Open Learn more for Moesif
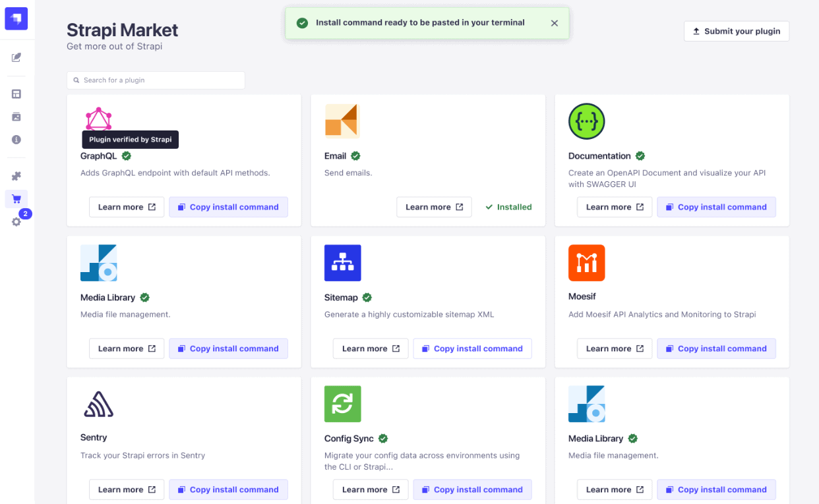This screenshot has width=819, height=504. pos(615,349)
